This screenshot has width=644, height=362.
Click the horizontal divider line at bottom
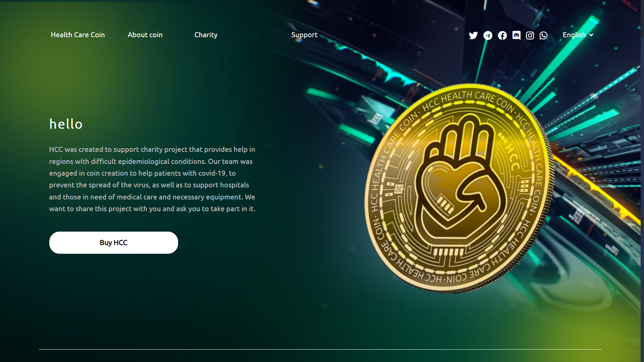[320, 349]
